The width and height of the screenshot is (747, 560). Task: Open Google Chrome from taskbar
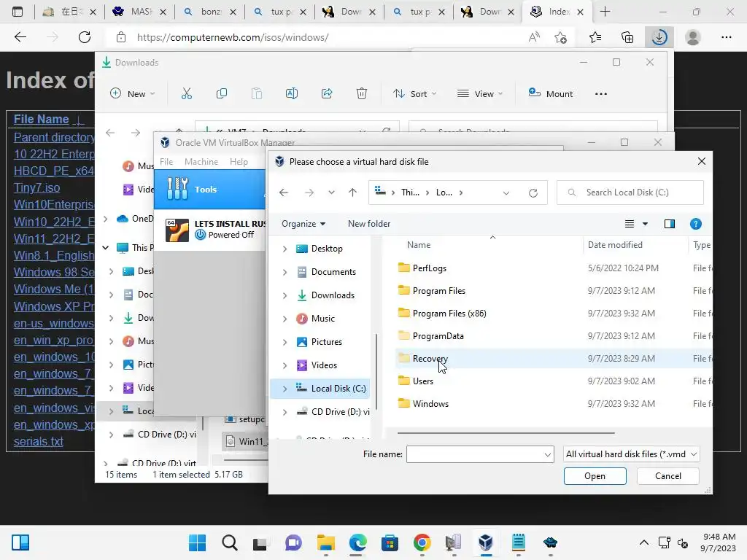coord(422,542)
